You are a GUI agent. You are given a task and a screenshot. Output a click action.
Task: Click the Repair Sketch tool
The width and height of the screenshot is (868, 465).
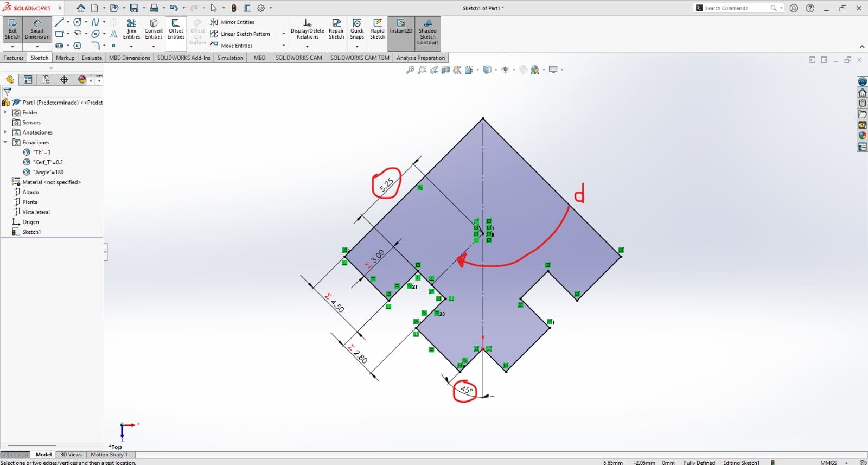coord(336,29)
